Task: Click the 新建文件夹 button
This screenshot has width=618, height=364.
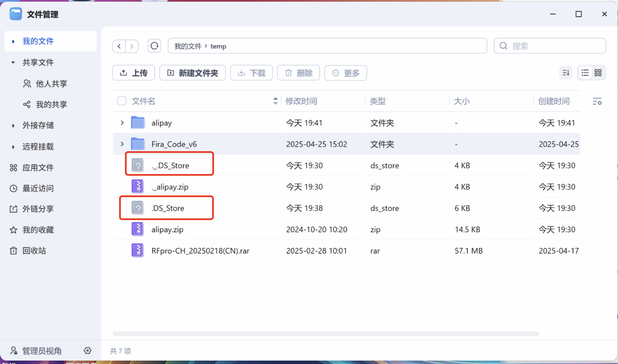Action: (x=193, y=73)
